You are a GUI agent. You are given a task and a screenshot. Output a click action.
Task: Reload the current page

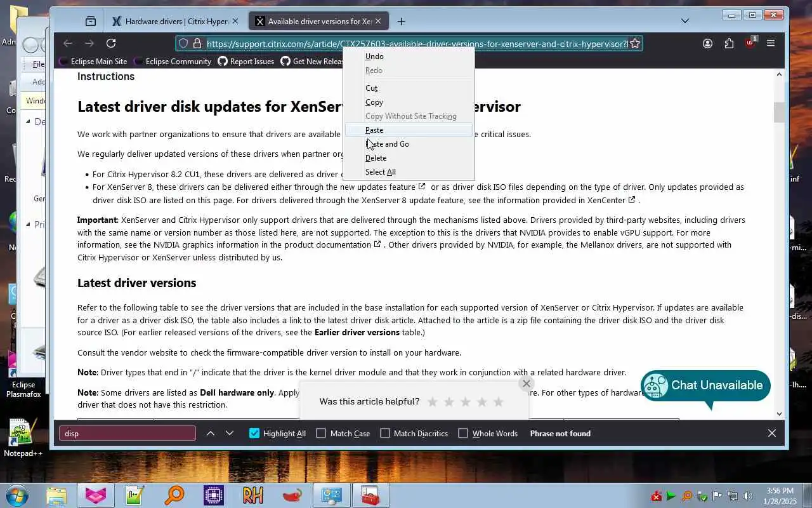(111, 43)
